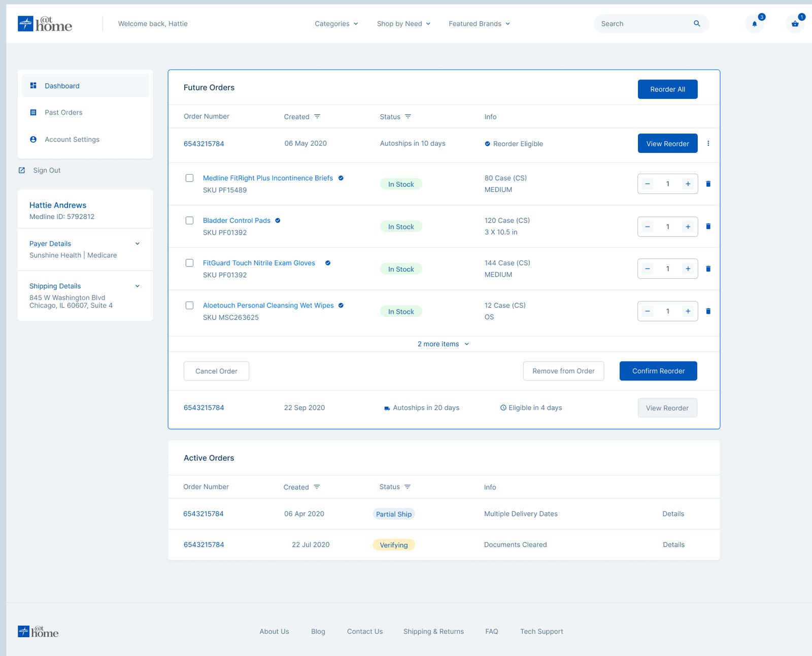Click the Created filter icon in Future Orders
812x656 pixels.
tap(317, 116)
